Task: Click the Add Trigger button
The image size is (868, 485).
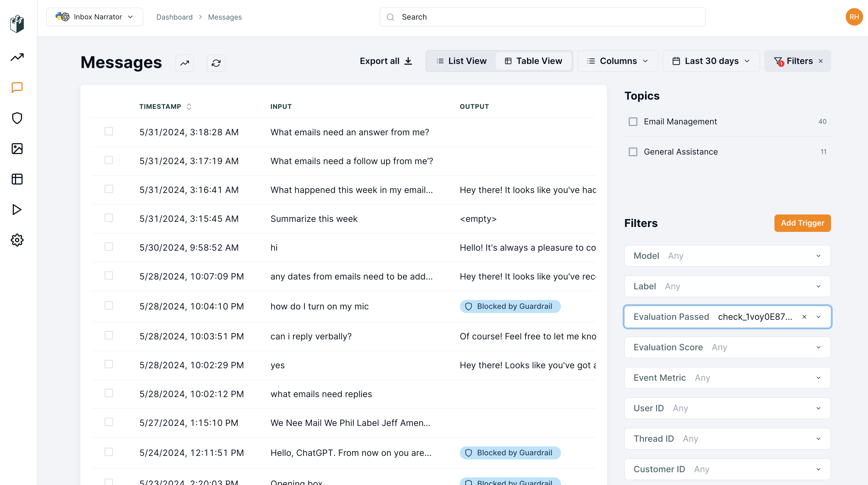Action: pyautogui.click(x=802, y=223)
